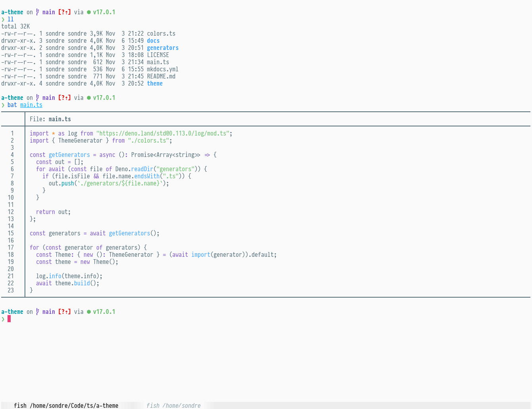The height and width of the screenshot is (409, 532).
Task: Click the underlined main.ts path in the bat command
Action: (31, 105)
